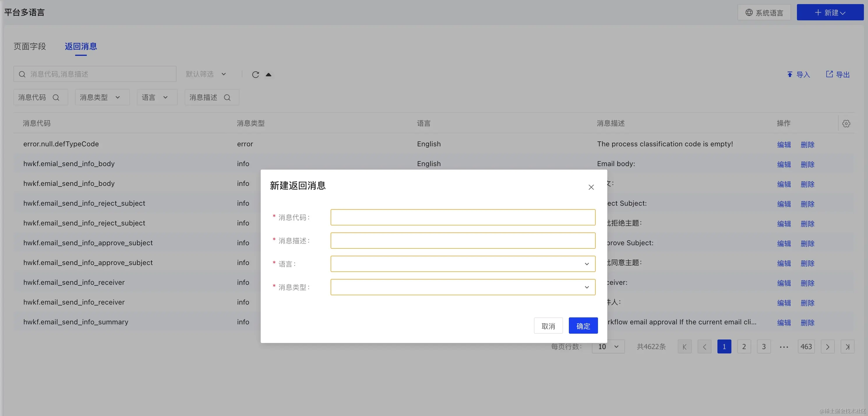Viewport: 868px width, 416px height.
Task: Expand the 默认筛选 filter dropdown
Action: click(x=206, y=74)
